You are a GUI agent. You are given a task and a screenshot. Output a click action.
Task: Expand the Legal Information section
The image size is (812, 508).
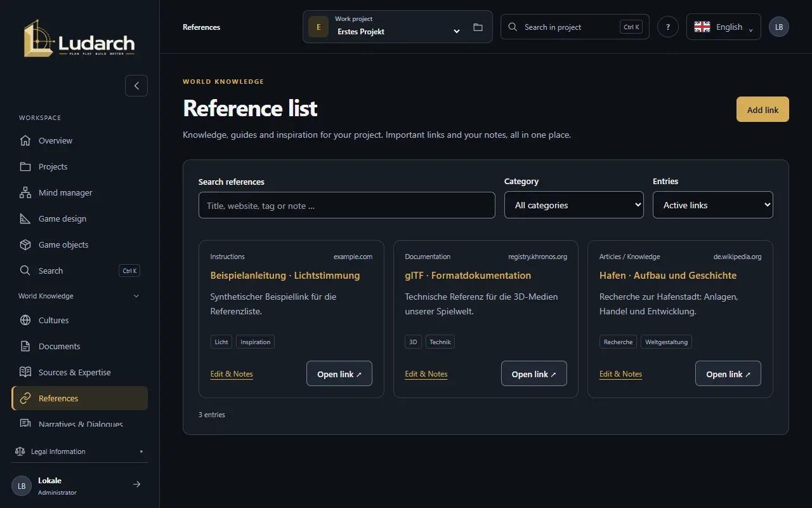(79, 451)
